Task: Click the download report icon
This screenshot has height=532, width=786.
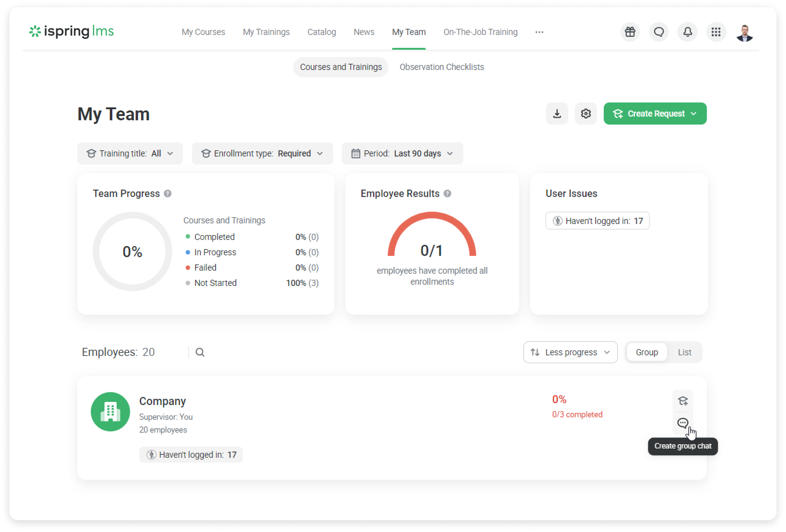Action: point(557,114)
